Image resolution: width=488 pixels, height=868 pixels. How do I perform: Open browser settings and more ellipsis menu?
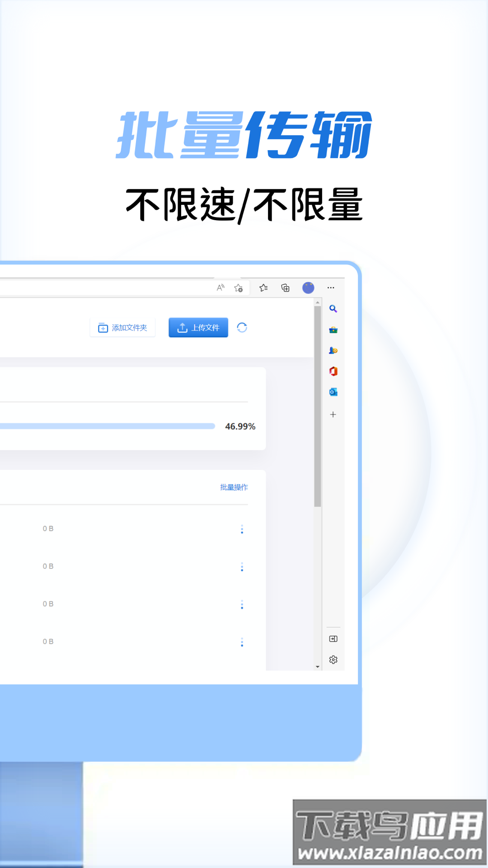pos(331,288)
